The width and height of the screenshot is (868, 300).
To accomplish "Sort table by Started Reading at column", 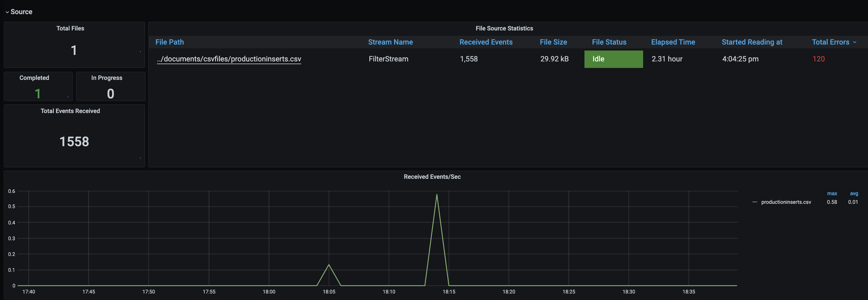I will (x=752, y=42).
